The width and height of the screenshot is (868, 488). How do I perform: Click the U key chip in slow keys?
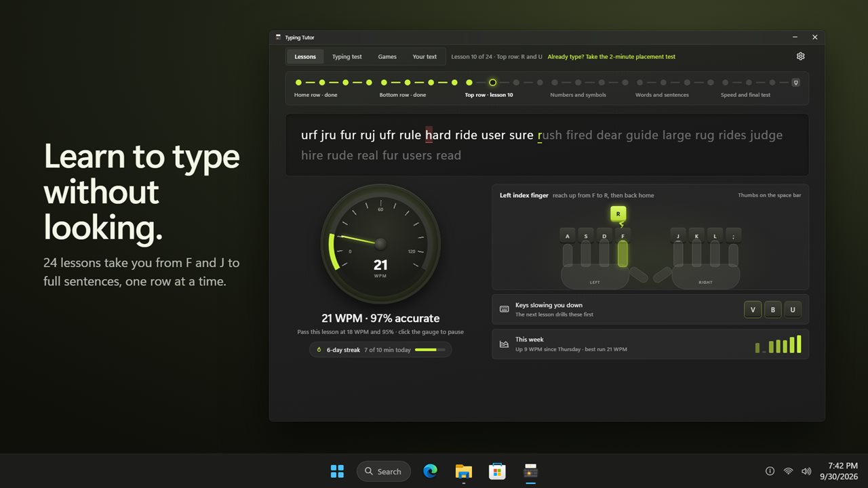[x=792, y=310]
